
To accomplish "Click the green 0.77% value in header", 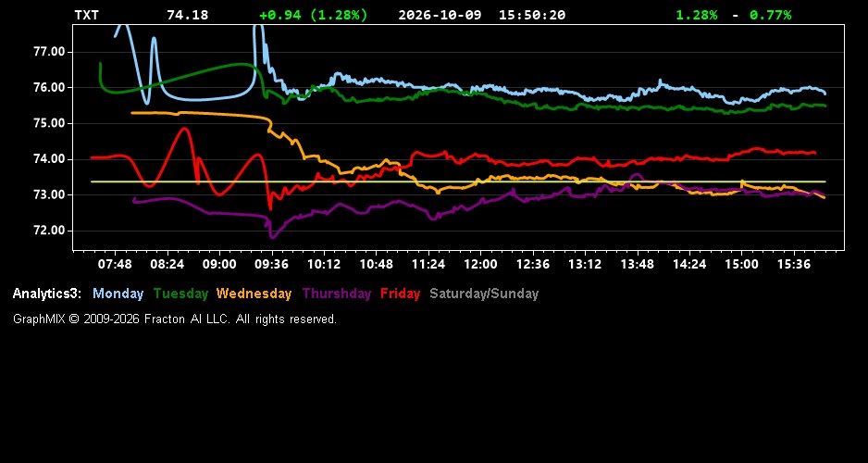I will (x=771, y=16).
